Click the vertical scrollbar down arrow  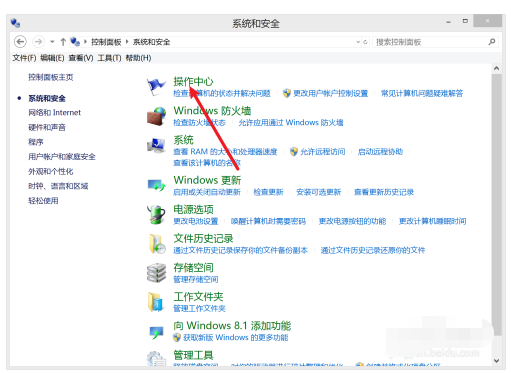click(x=496, y=360)
